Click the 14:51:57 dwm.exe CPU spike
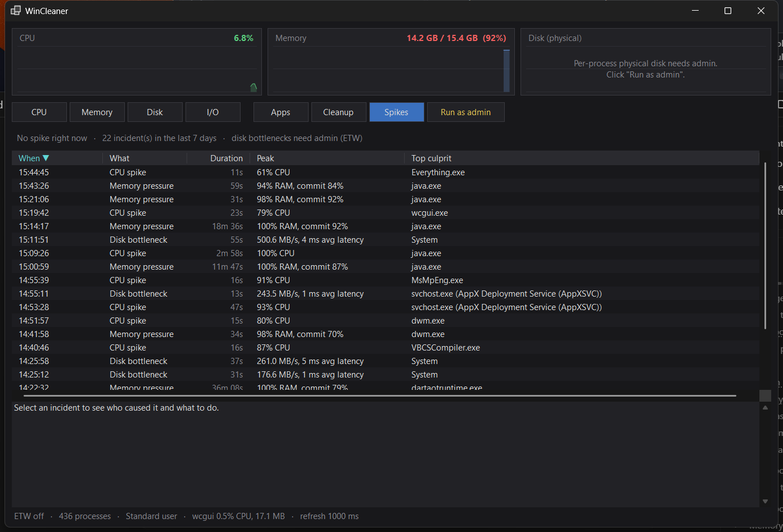The height and width of the screenshot is (532, 783). 386,321
